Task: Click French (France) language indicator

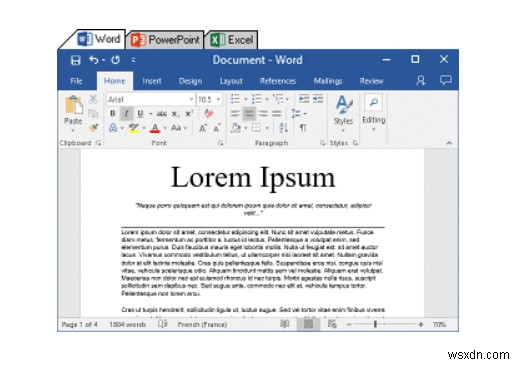Action: click(x=202, y=325)
